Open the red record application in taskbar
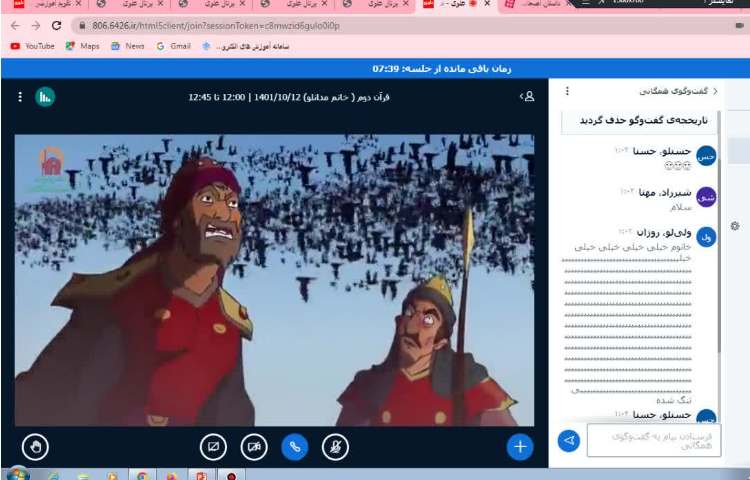Screen dimensions: 750x480 (x=232, y=475)
